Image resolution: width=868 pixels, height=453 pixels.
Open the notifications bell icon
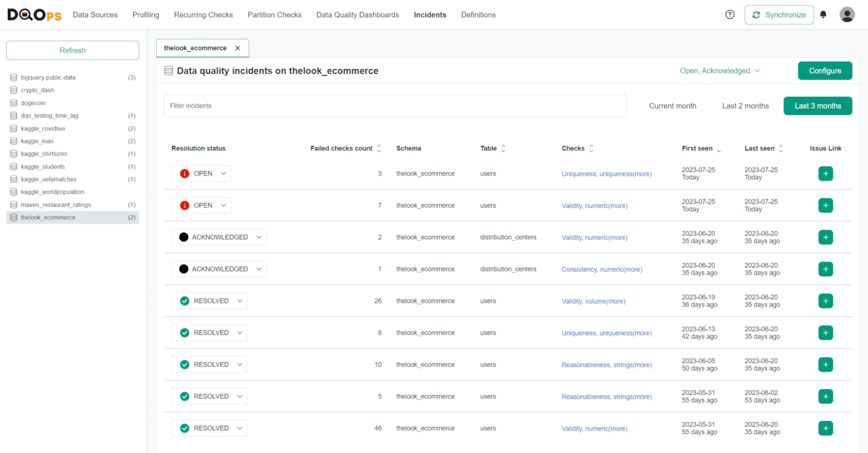click(823, 15)
